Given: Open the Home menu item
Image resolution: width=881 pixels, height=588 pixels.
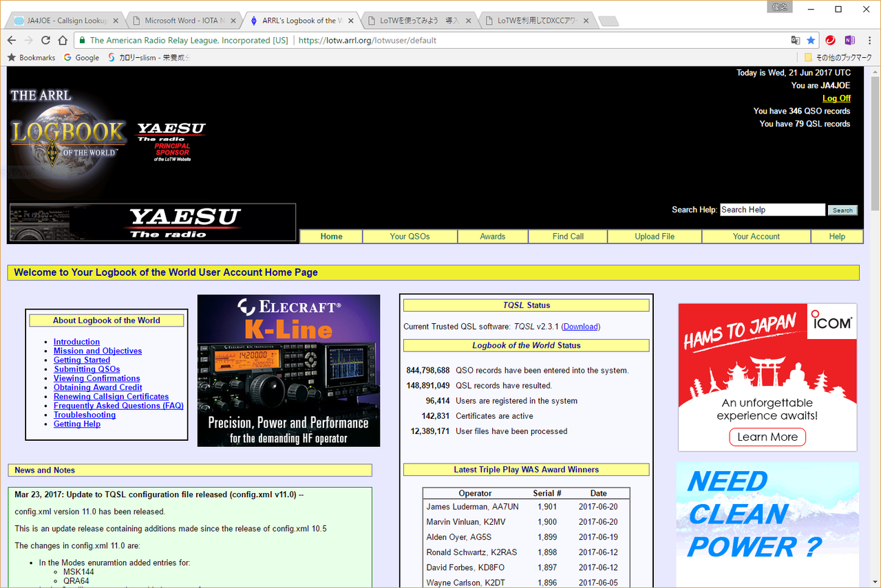Looking at the screenshot, I should (332, 237).
